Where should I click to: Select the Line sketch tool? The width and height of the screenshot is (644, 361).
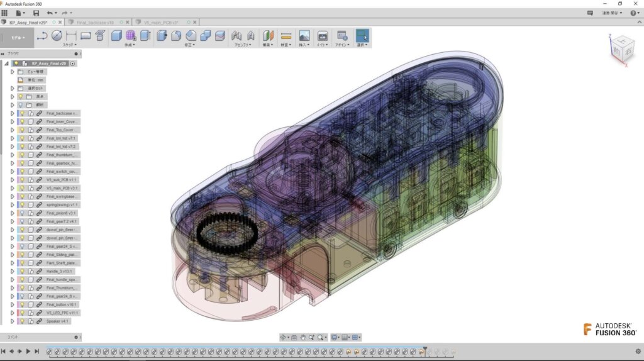(42, 36)
